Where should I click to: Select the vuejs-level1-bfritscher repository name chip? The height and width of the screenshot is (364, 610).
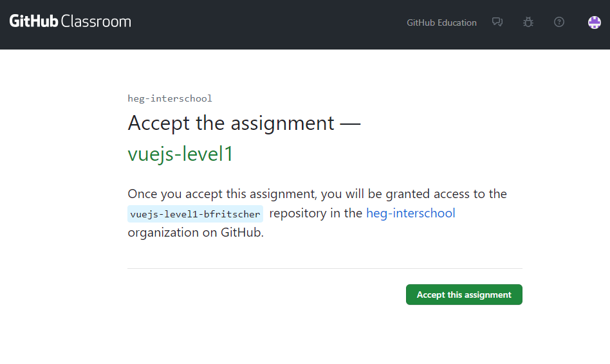tap(195, 214)
